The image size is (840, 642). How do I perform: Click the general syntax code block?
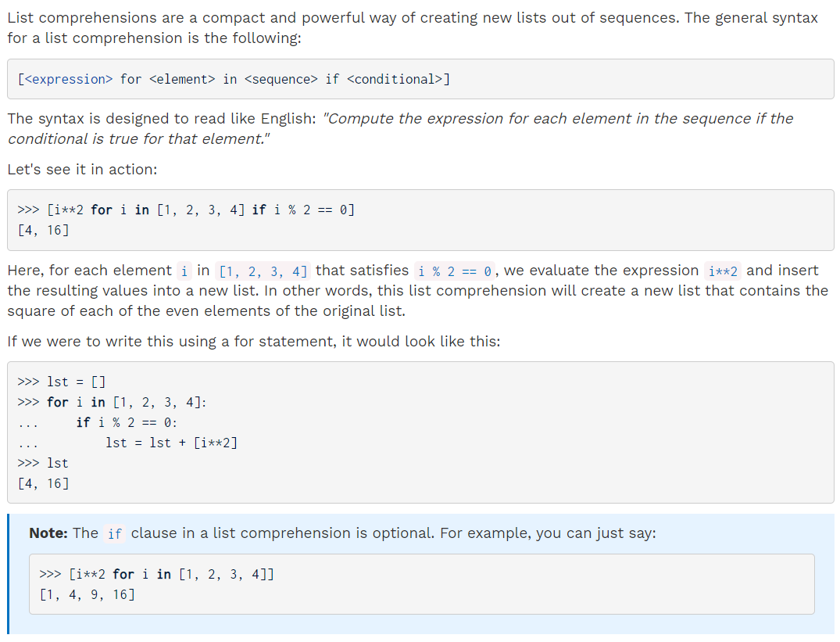420,79
